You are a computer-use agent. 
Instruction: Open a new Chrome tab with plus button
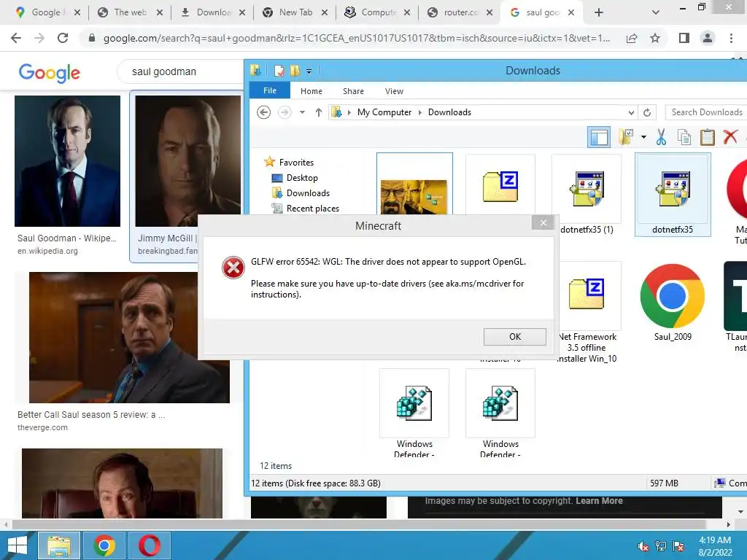[x=599, y=12]
